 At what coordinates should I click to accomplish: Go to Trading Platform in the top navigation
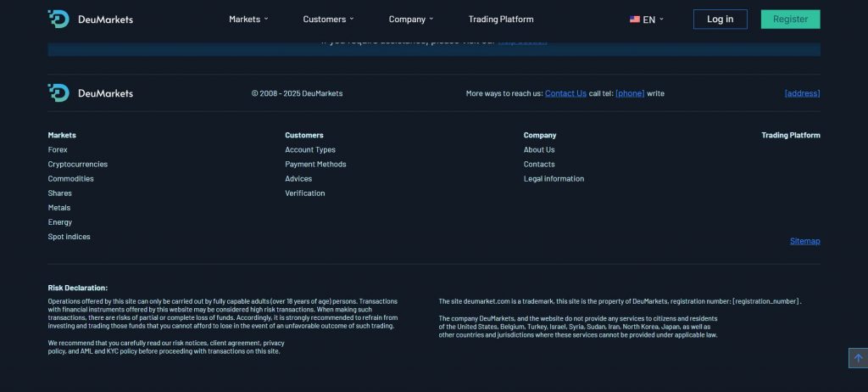pyautogui.click(x=501, y=20)
